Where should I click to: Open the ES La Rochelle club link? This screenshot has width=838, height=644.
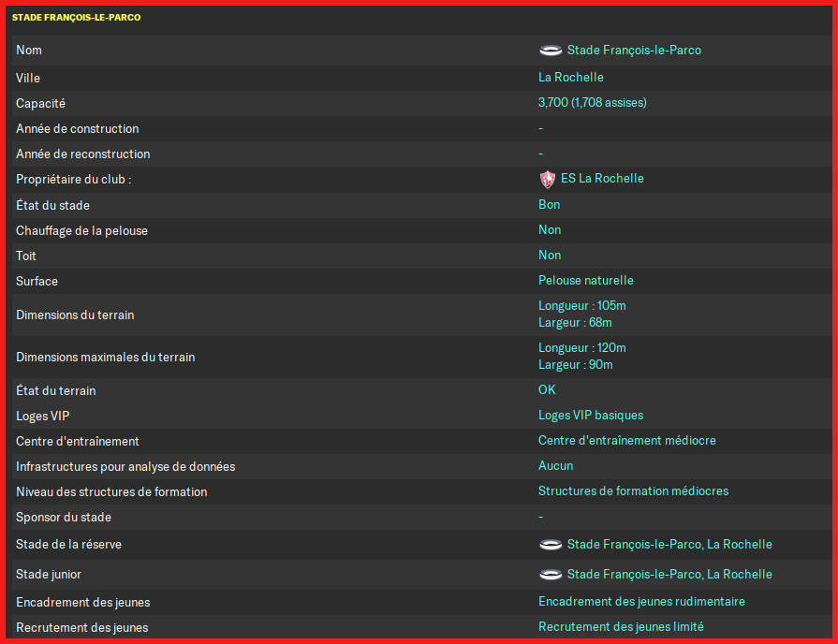tap(602, 179)
